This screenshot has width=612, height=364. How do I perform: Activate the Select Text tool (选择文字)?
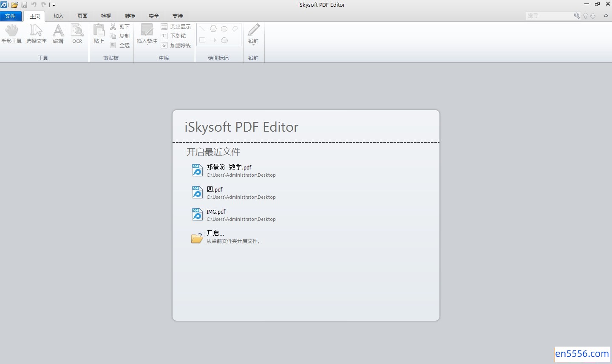pyautogui.click(x=36, y=34)
